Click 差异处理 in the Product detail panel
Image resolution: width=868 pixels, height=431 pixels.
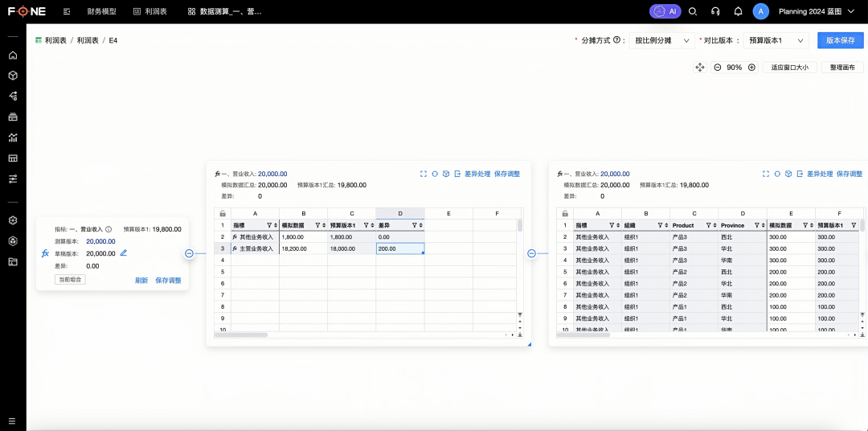coord(820,174)
